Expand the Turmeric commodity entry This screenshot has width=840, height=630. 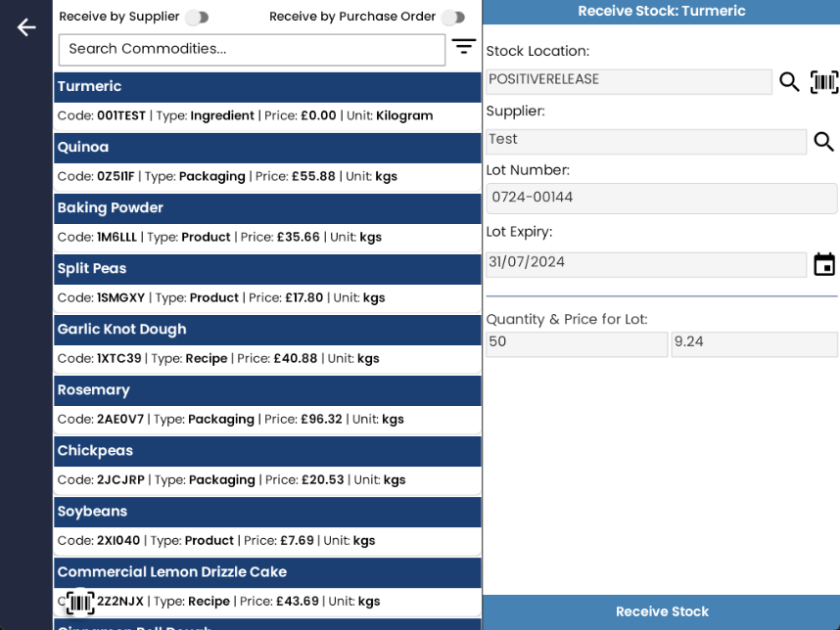267,86
